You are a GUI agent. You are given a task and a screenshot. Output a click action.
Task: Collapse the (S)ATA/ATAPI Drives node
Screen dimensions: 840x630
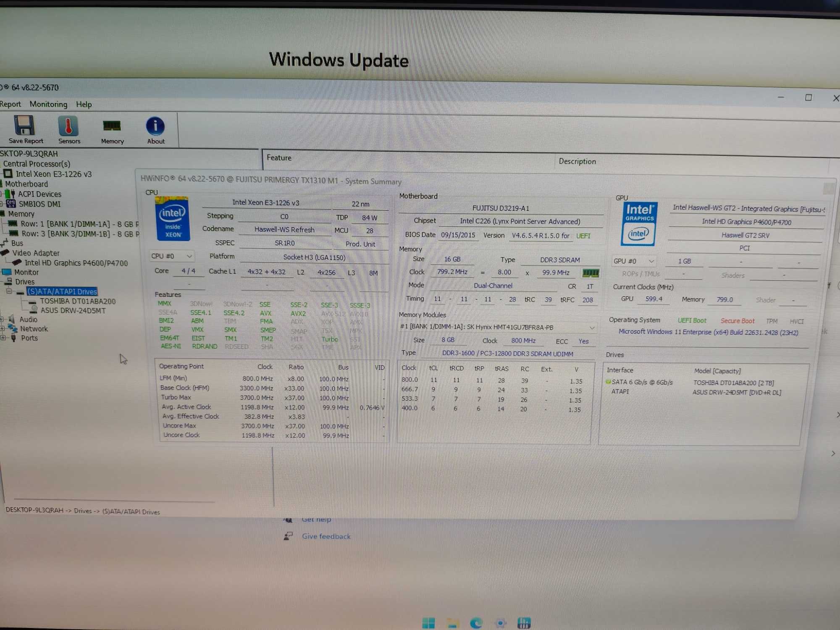(x=9, y=291)
